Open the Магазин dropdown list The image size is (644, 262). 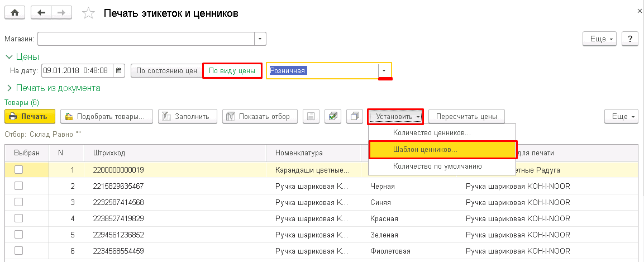coord(260,39)
